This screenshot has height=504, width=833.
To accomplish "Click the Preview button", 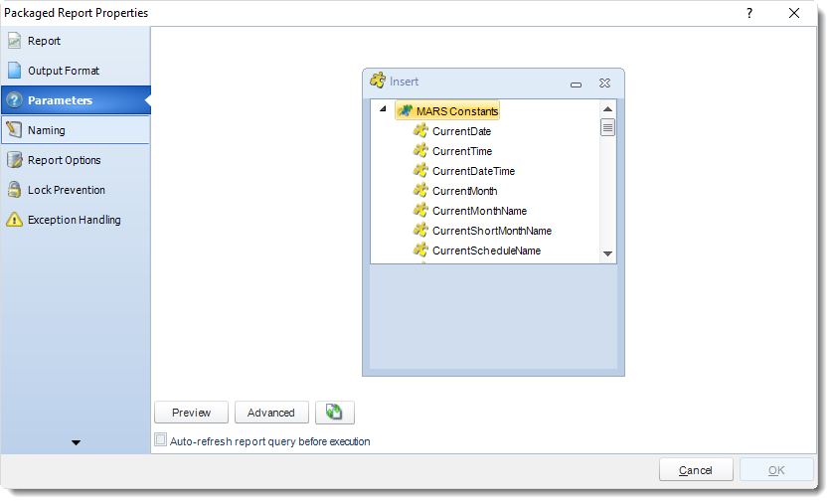I will click(191, 413).
